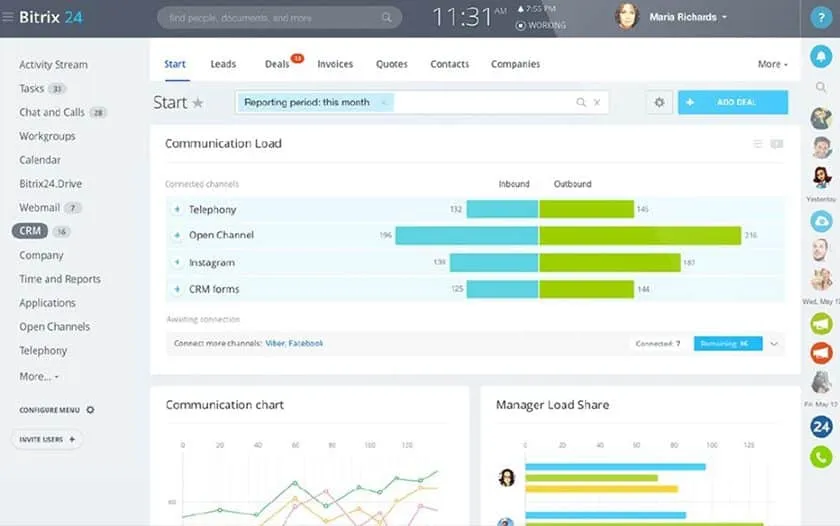840x526 pixels.
Task: Open the green megaphone chat in sidebar
Action: click(x=821, y=324)
